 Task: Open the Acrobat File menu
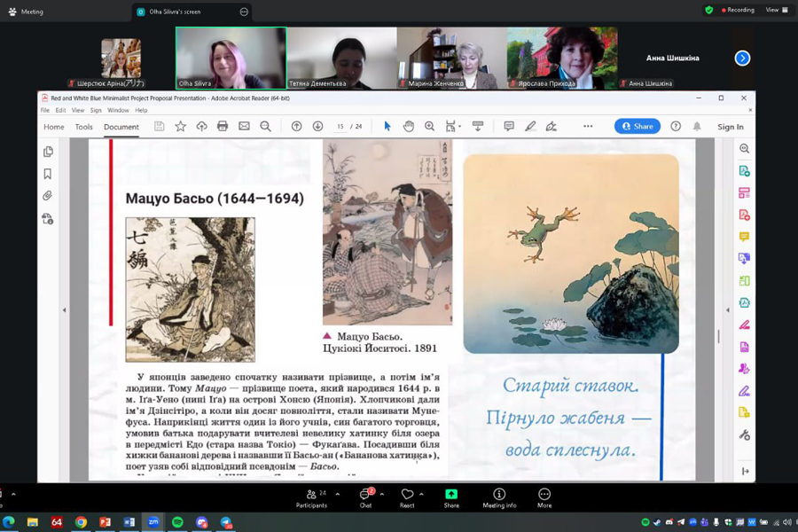tap(45, 111)
